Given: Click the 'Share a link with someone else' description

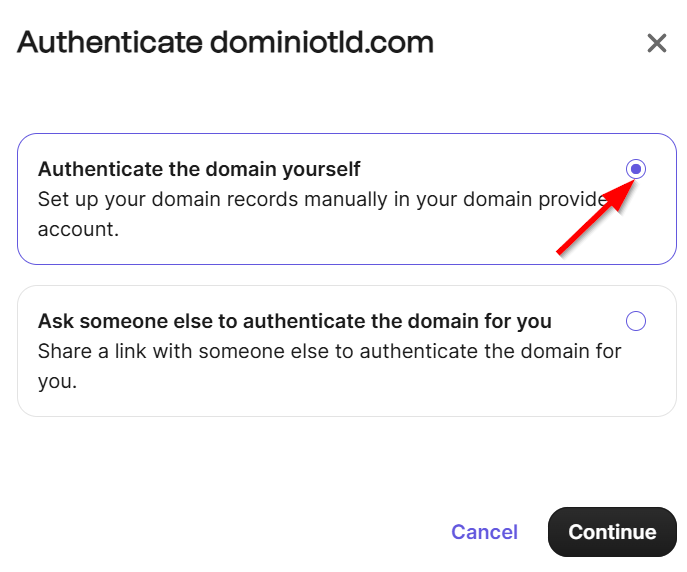Looking at the screenshot, I should [330, 351].
